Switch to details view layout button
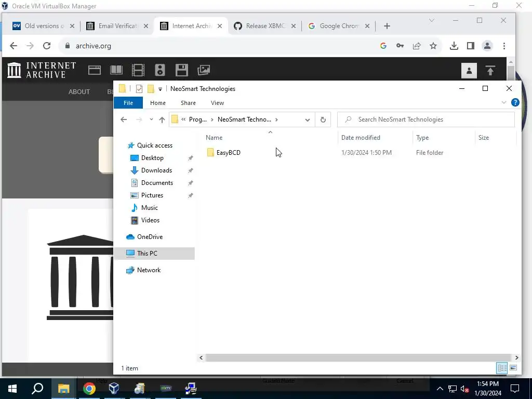This screenshot has height=399, width=532. point(502,368)
